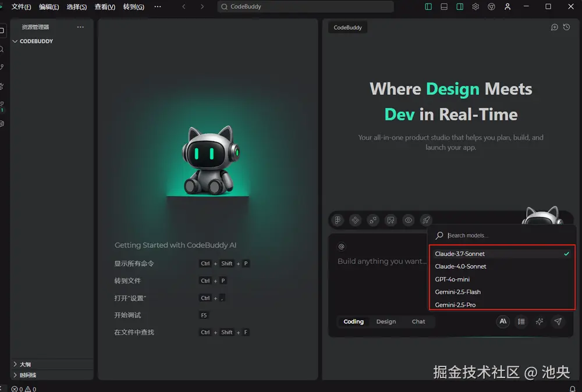582x392 pixels.
Task: Open the 编辑(E) menu
Action: coord(49,6)
